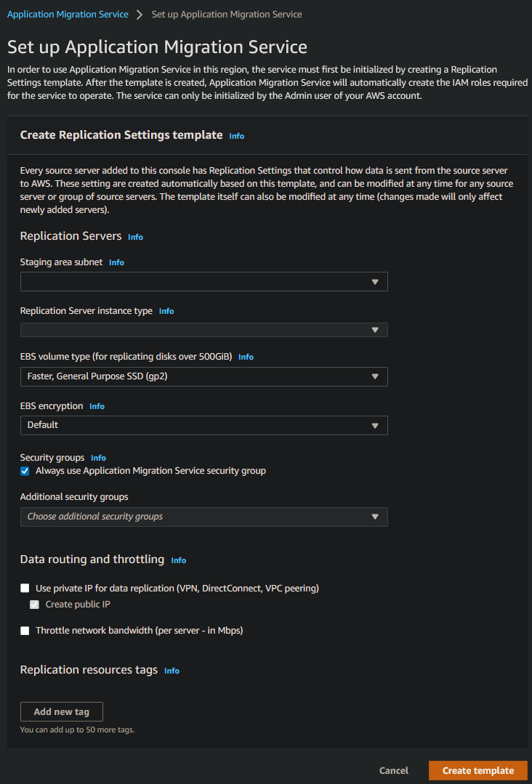Open Info beside Create Replication Settings template
The width and height of the screenshot is (532, 784).
[236, 135]
